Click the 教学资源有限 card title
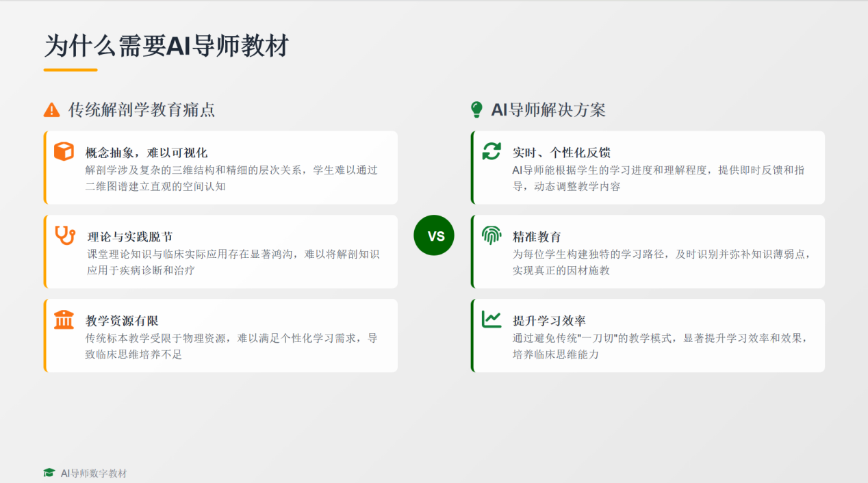The image size is (868, 483). coord(122,320)
